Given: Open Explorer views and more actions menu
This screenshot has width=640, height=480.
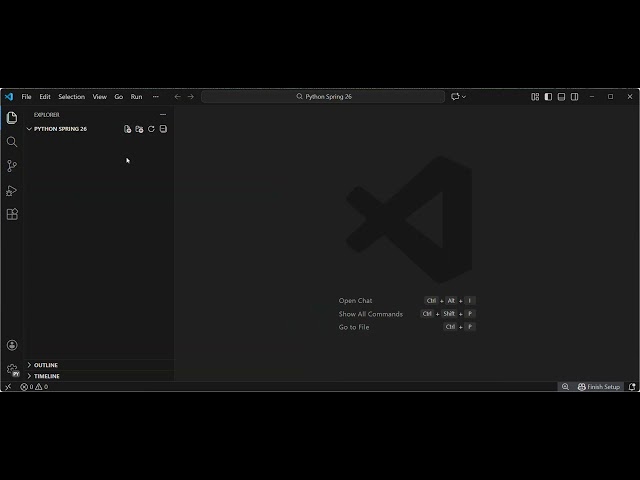Looking at the screenshot, I should pyautogui.click(x=163, y=115).
